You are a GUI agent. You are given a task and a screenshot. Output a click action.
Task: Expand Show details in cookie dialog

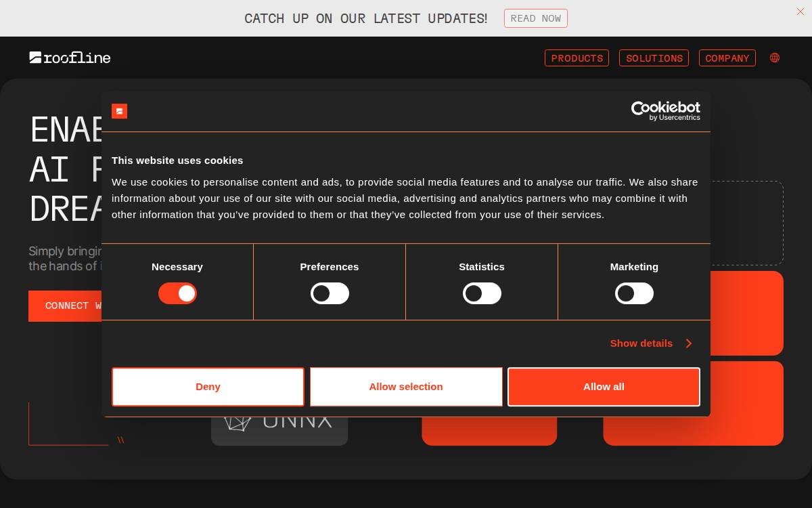pos(651,343)
